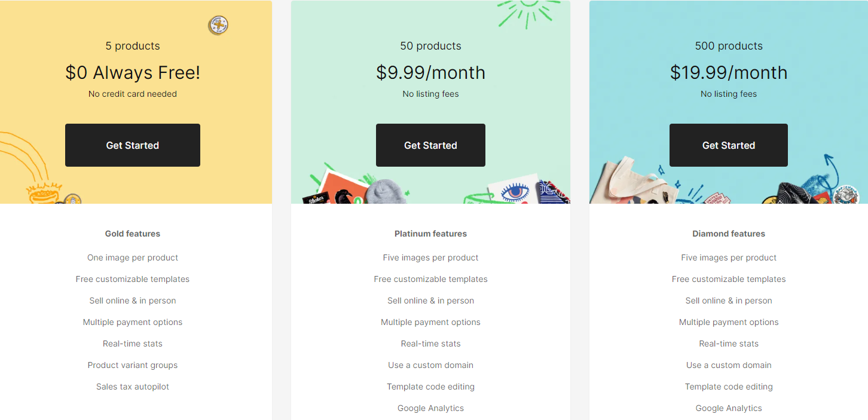Select the Platinum features heading
The width and height of the screenshot is (868, 420).
click(430, 234)
